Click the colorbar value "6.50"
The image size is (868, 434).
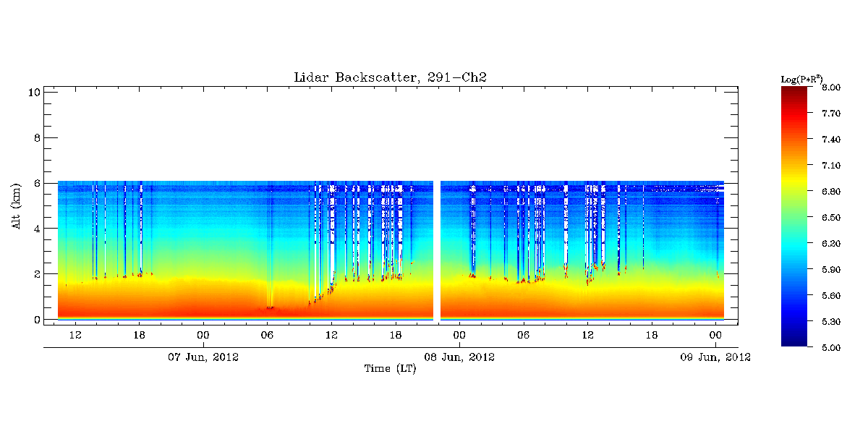[x=831, y=218]
